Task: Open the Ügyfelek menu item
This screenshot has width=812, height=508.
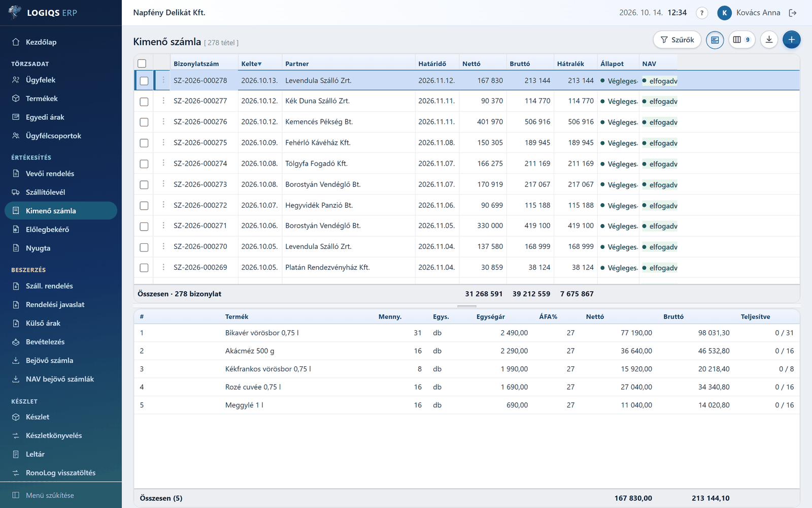Action: (61, 80)
